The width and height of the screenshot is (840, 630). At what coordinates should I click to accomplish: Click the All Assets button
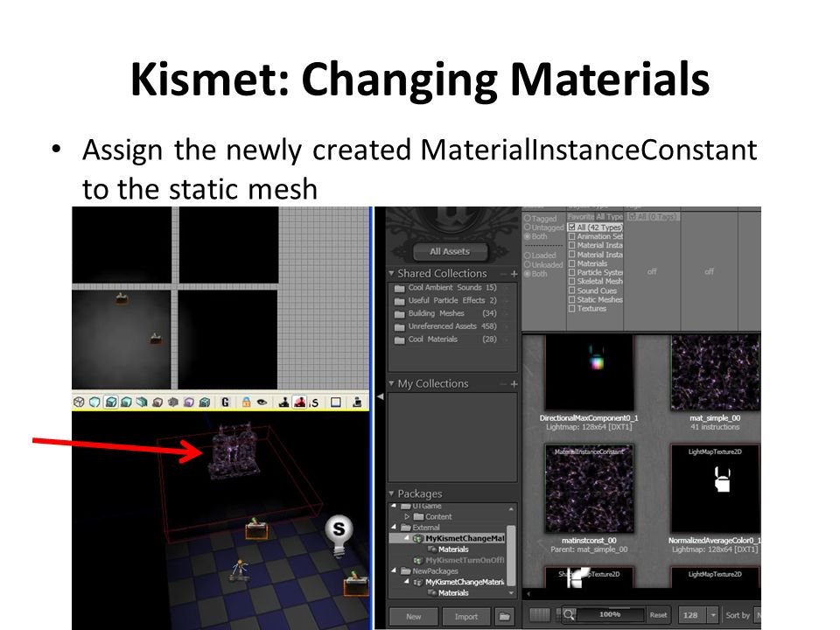click(450, 251)
